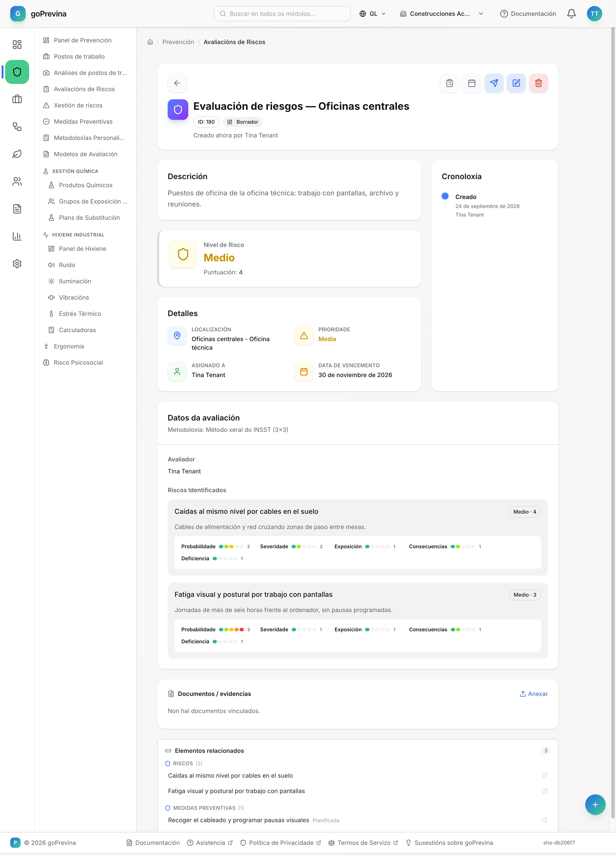
Task: Delete the evaluation with the trash icon
Action: [538, 83]
